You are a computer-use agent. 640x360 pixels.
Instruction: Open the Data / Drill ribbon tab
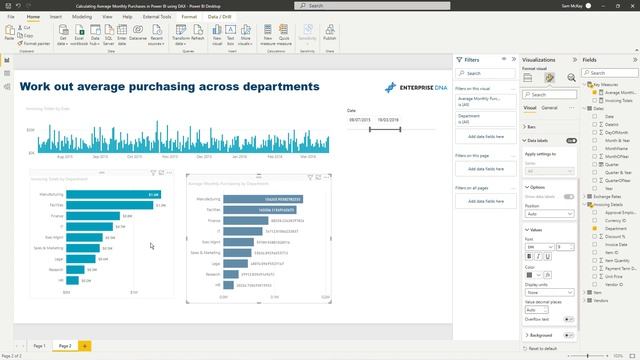coord(220,17)
